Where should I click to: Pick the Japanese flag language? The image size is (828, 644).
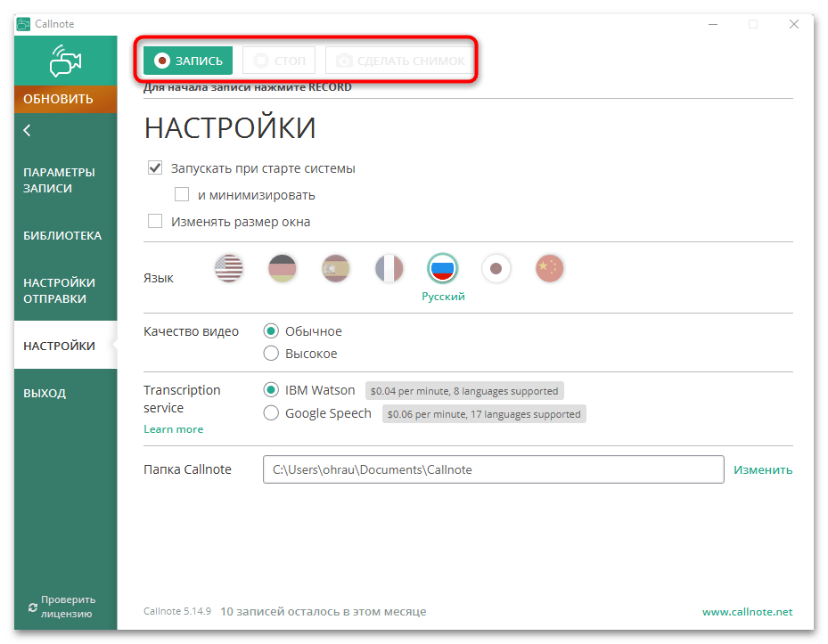pos(496,268)
